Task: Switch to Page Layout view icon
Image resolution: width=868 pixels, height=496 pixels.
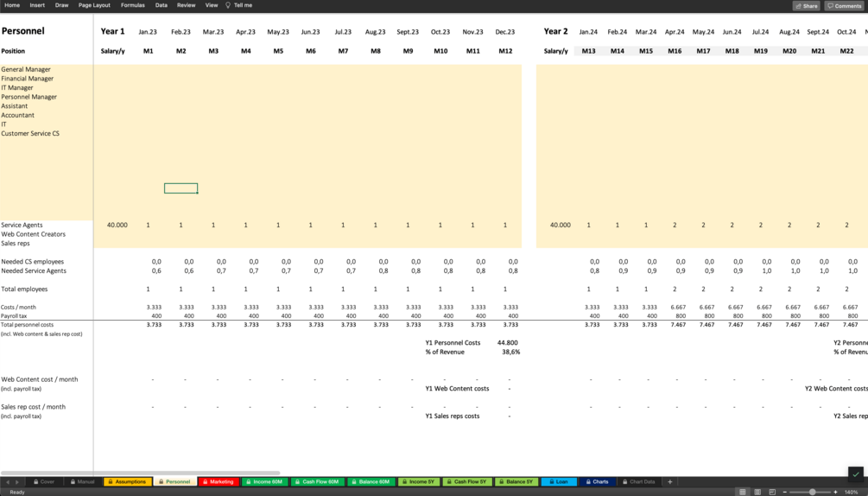Action: point(757,492)
